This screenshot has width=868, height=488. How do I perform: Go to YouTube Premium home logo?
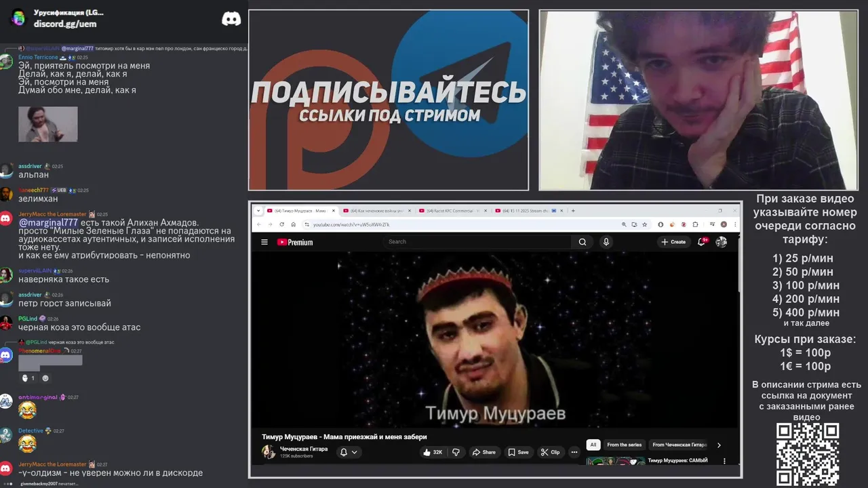pos(295,242)
